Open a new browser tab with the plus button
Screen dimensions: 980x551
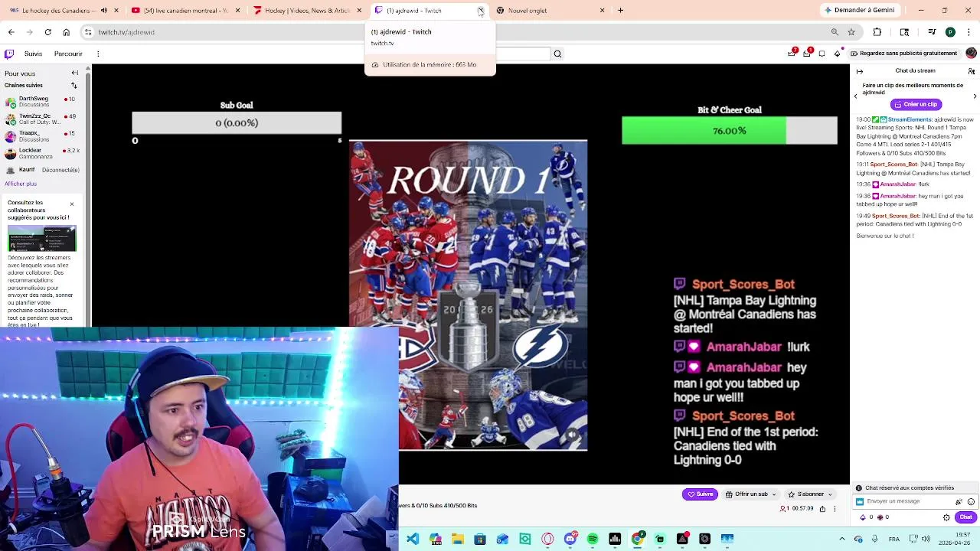click(621, 11)
